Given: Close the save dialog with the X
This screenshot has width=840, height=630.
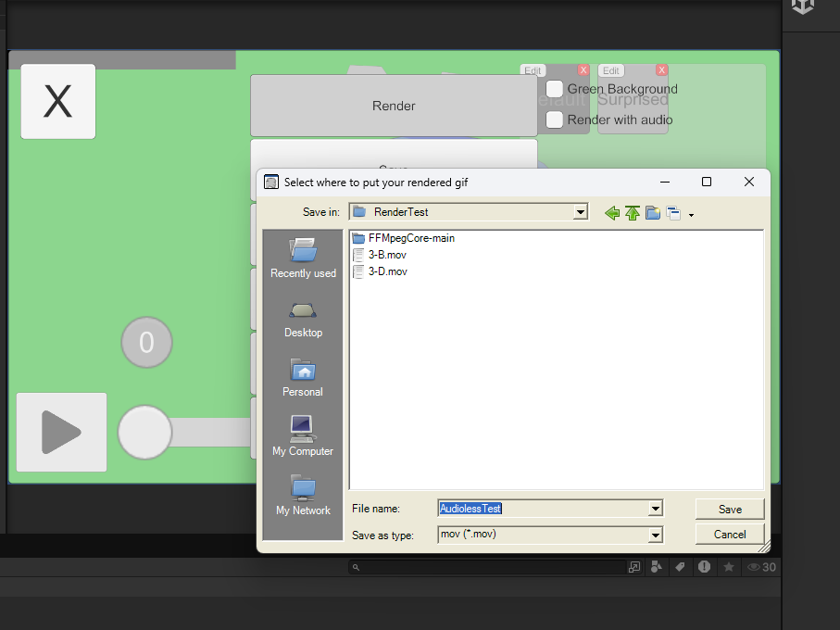Looking at the screenshot, I should [749, 183].
